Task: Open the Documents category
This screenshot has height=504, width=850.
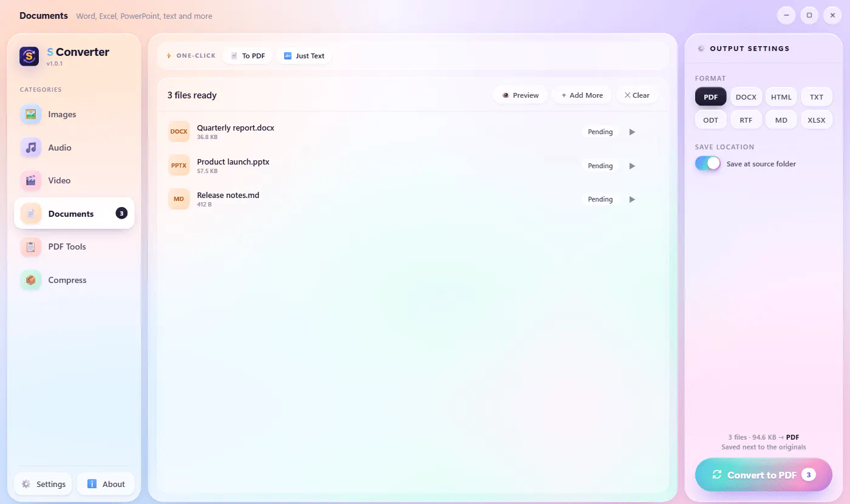Action: click(x=74, y=214)
